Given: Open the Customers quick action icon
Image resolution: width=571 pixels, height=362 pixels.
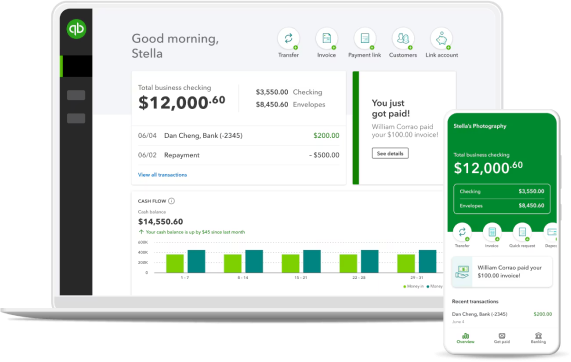Looking at the screenshot, I should (x=403, y=38).
